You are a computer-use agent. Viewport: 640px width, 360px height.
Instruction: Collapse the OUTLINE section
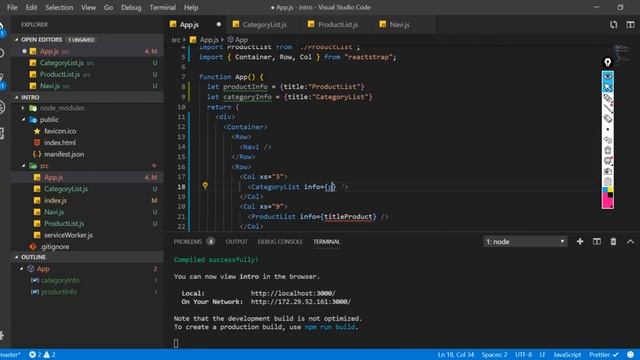click(x=16, y=257)
